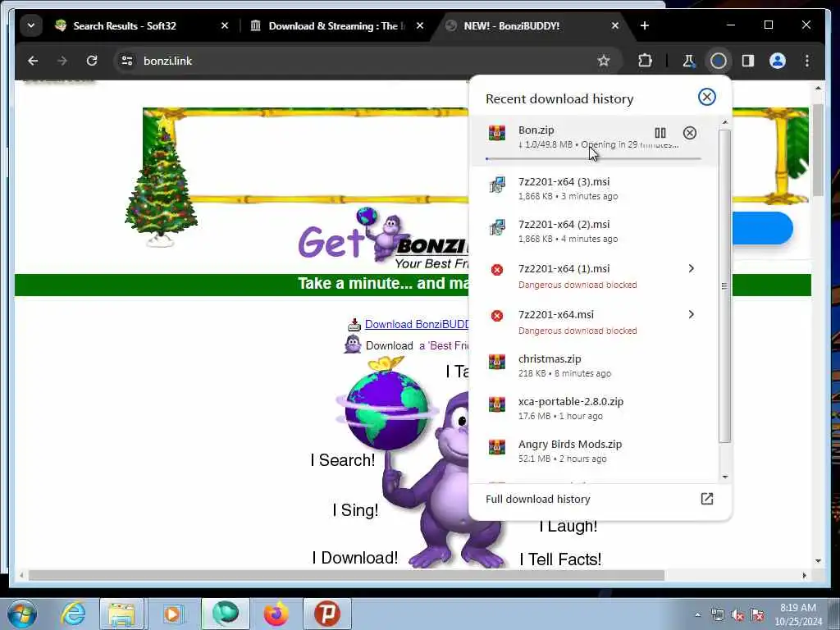Close the Recent download history popup
This screenshot has height=630, width=840.
point(706,97)
